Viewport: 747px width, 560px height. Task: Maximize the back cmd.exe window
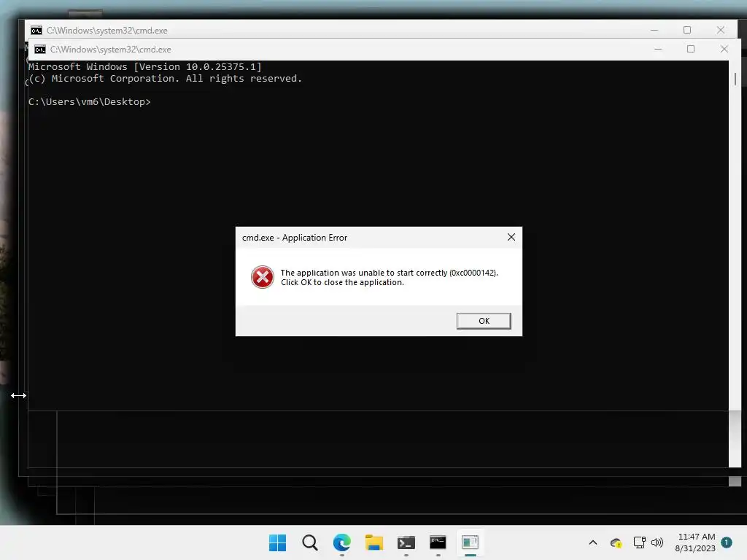tap(687, 30)
